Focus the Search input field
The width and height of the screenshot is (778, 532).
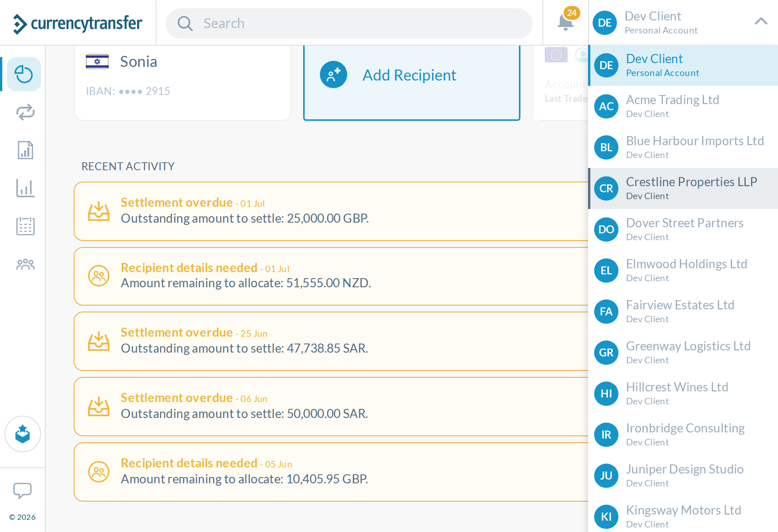(349, 24)
